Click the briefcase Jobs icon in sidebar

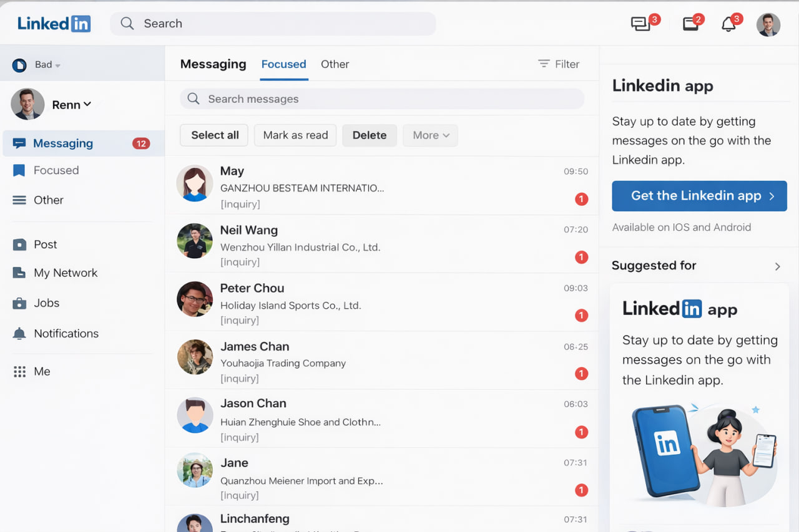(x=20, y=303)
